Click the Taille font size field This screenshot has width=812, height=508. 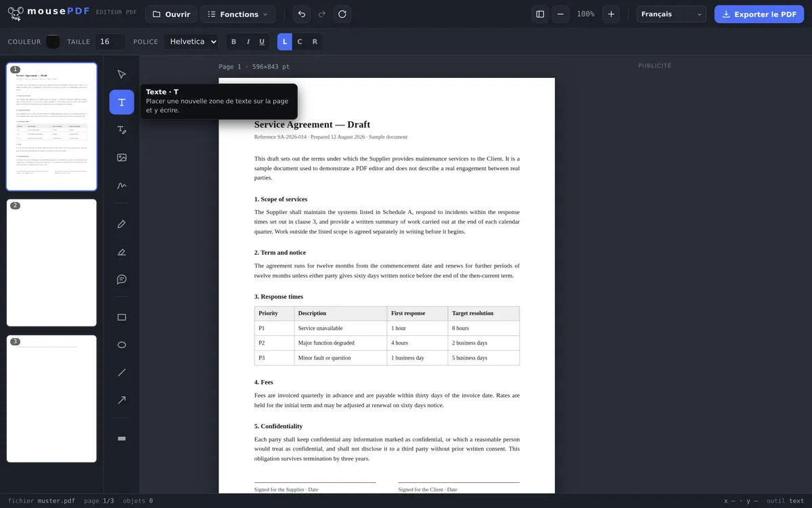pos(110,42)
